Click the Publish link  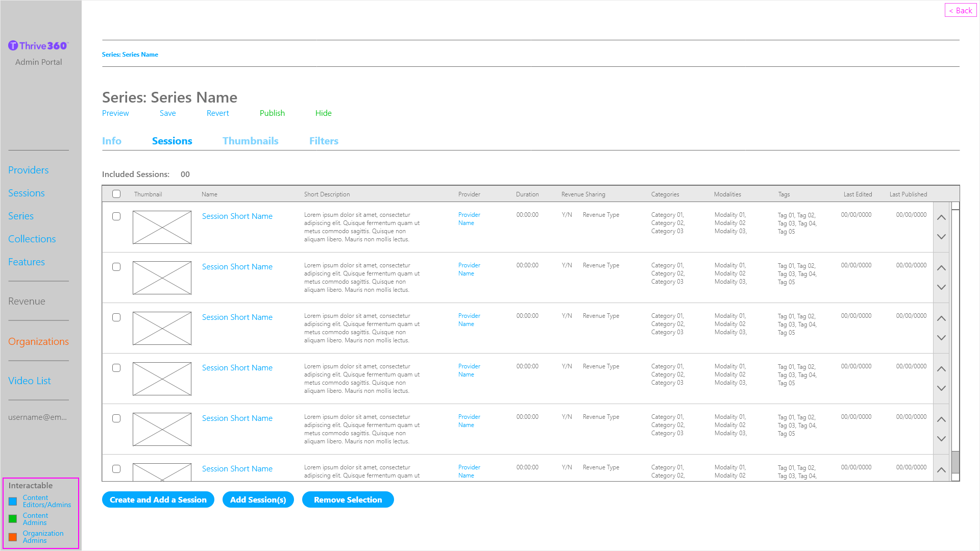pos(272,113)
